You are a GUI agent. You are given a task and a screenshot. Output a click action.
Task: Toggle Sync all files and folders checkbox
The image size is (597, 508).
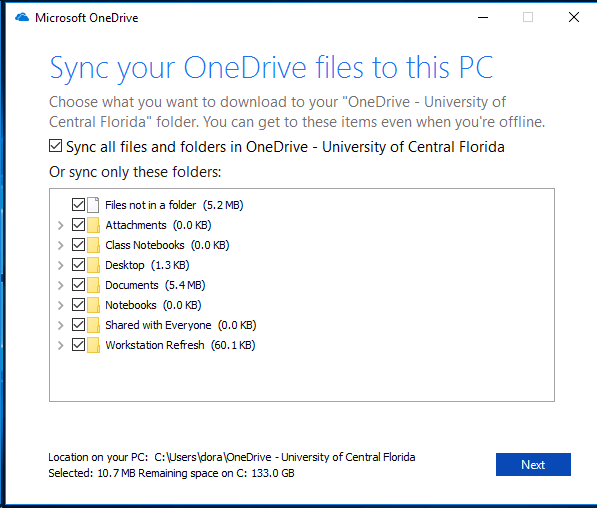(55, 146)
